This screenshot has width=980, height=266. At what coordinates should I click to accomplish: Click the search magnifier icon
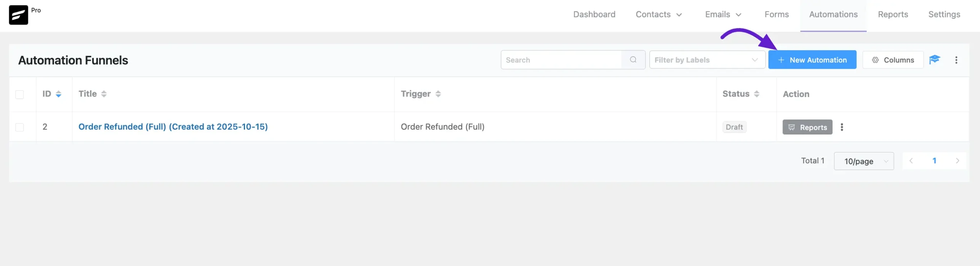click(x=633, y=60)
